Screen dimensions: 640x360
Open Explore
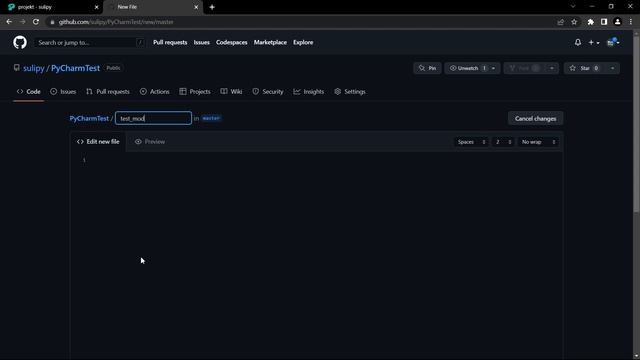tap(303, 42)
